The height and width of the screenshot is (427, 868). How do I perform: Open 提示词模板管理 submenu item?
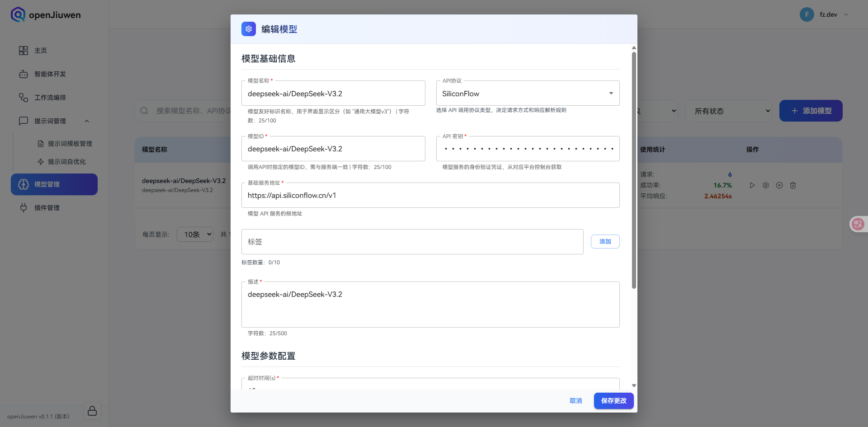tap(65, 144)
